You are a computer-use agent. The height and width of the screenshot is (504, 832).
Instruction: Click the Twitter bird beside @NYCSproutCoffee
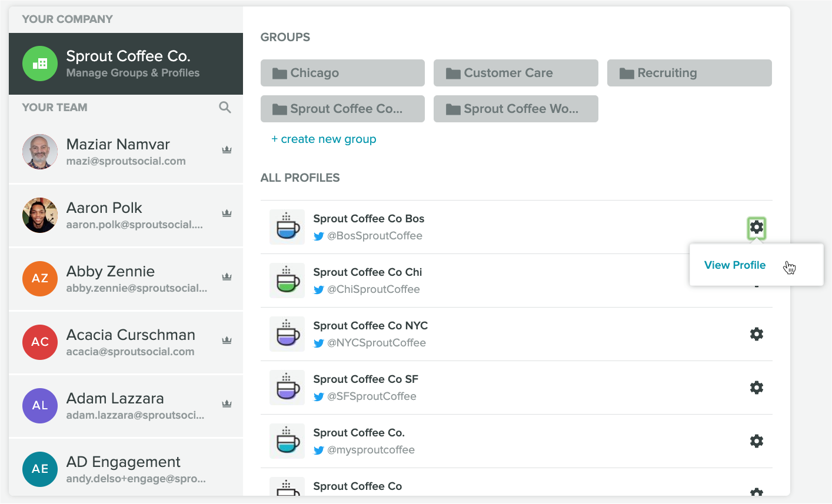click(x=319, y=343)
